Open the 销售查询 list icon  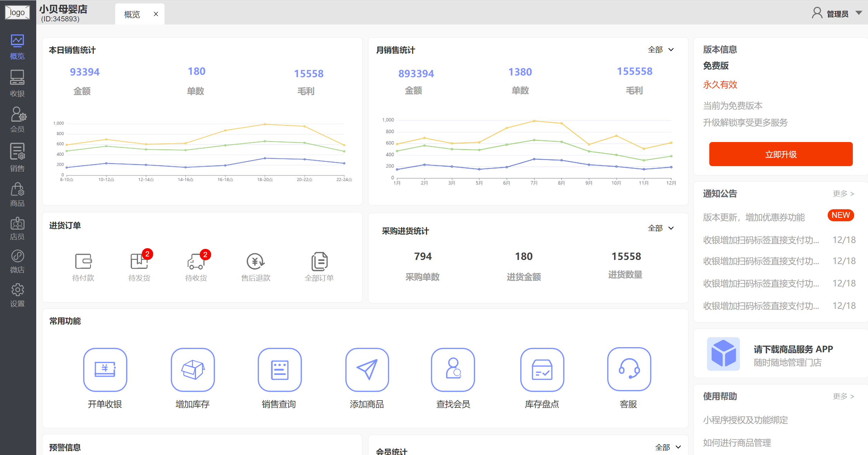280,370
